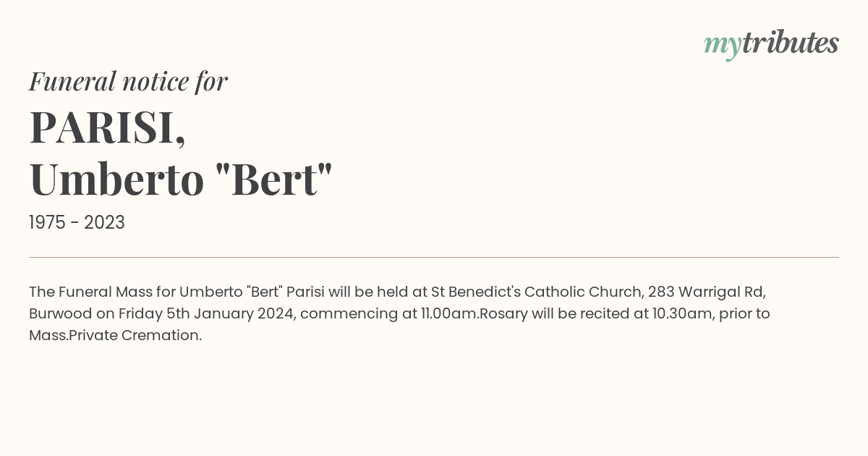Click the Umberto "Bert" name heading
The image size is (868, 456).
181,179
